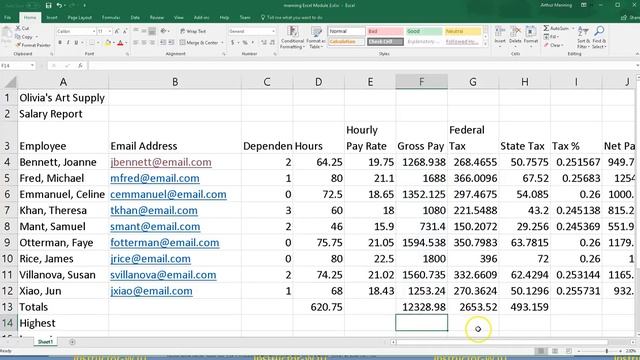Apply the Neutral cell style

pyautogui.click(x=462, y=31)
